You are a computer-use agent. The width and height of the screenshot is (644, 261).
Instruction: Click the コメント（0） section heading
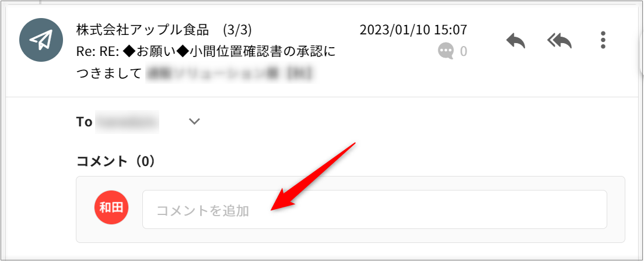pos(116,161)
